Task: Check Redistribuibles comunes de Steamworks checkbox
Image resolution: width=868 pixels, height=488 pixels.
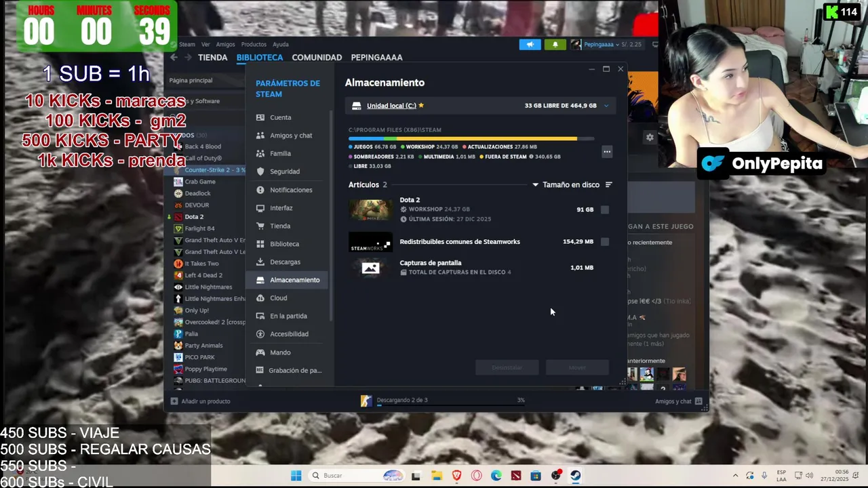Action: click(605, 242)
